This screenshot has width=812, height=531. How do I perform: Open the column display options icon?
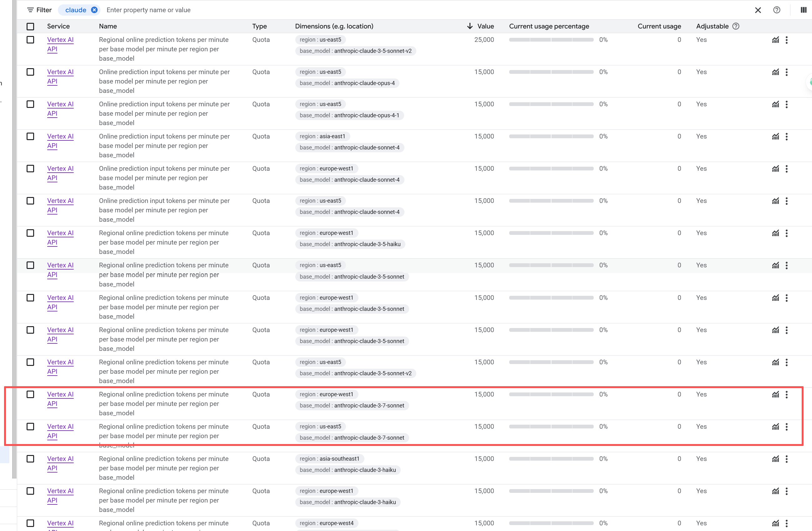[x=803, y=10]
